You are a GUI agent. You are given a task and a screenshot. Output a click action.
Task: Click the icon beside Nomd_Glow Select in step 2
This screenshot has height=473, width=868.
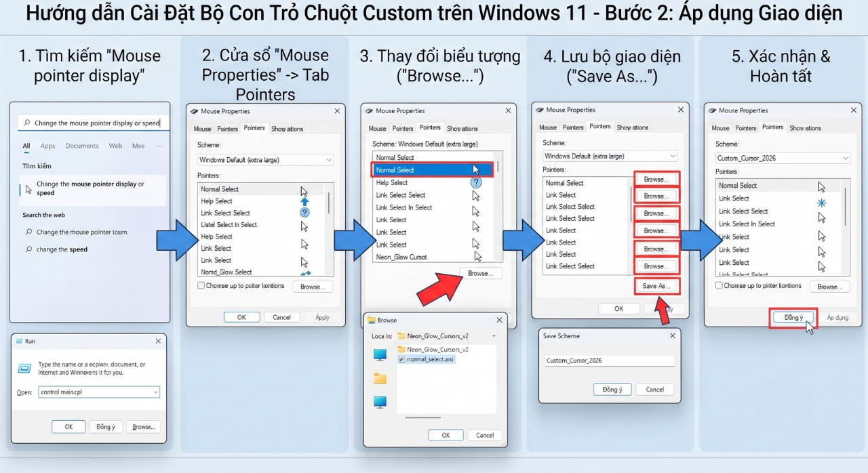(305, 273)
